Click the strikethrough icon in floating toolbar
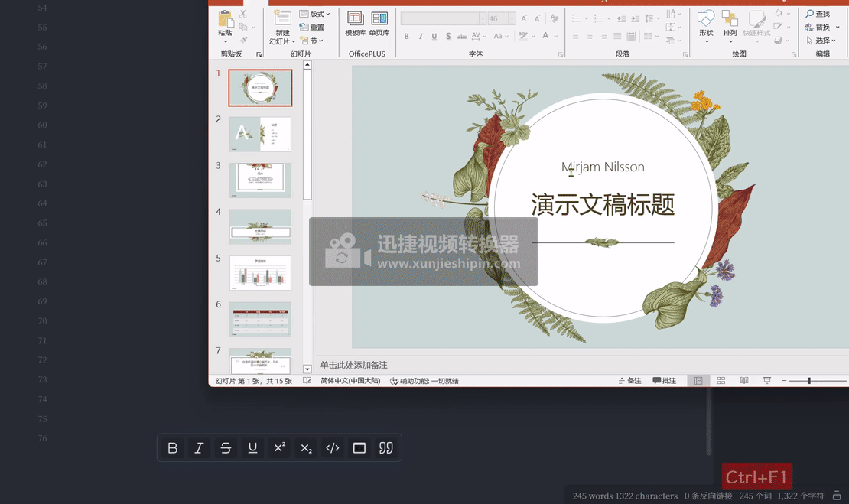Image resolution: width=849 pixels, height=504 pixels. [x=226, y=448]
